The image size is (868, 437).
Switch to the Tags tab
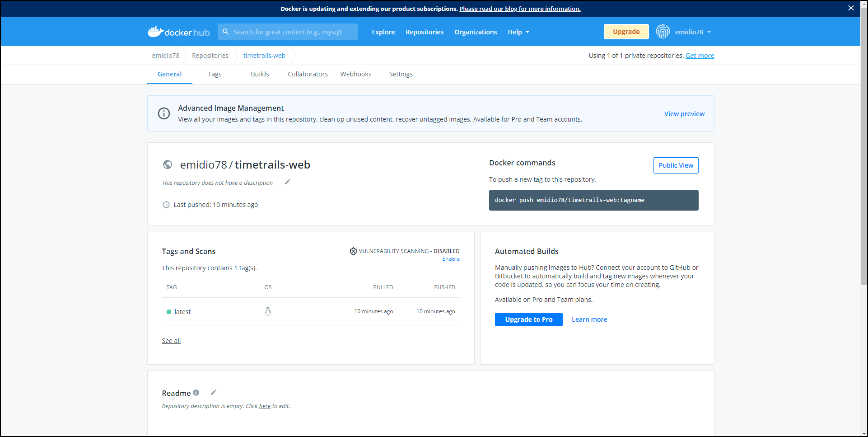tap(215, 74)
